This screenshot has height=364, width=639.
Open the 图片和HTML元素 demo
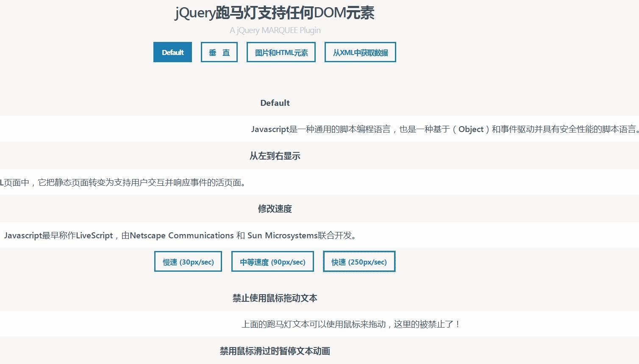(x=281, y=52)
